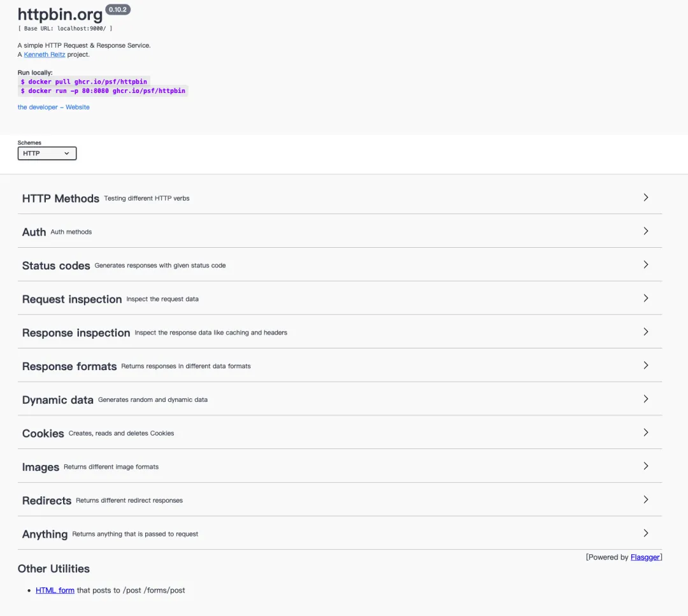The width and height of the screenshot is (688, 616).
Task: Expand the Response inspection section arrow
Action: coord(645,332)
